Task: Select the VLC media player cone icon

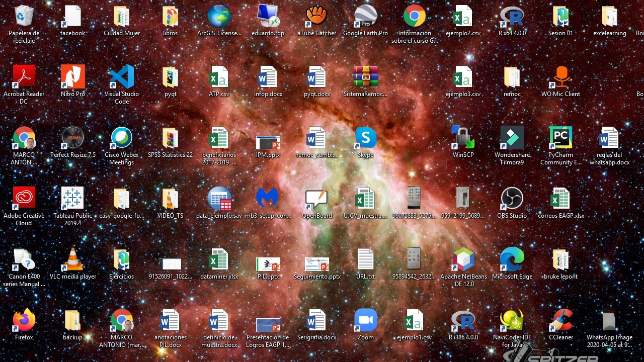Action: [x=72, y=259]
